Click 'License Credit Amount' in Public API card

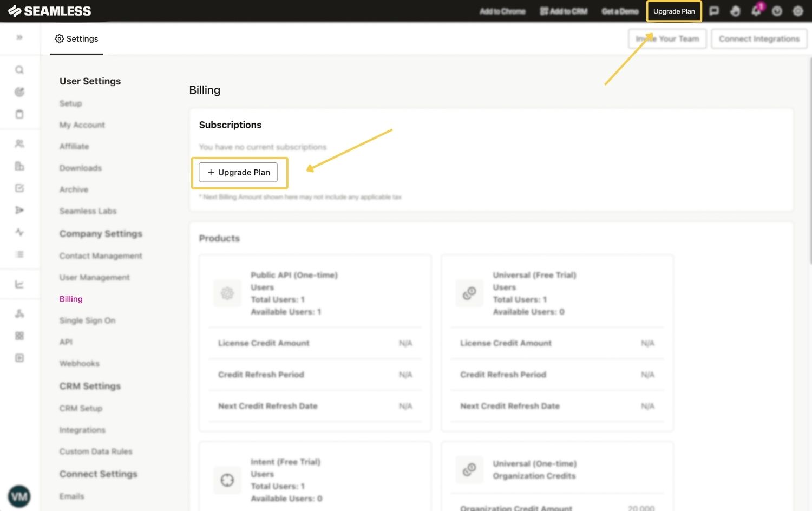[264, 343]
